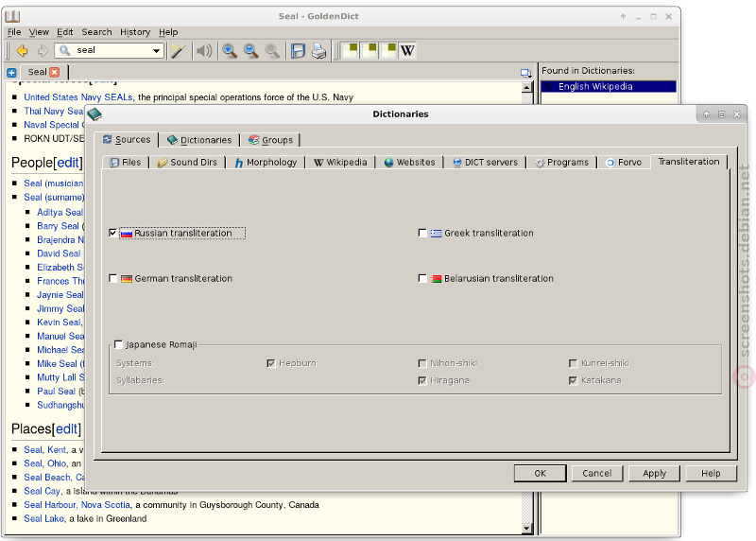Viewport: 756px width, 541px height.
Task: Click the tab list icon above the article scrollbar
Action: (x=525, y=73)
